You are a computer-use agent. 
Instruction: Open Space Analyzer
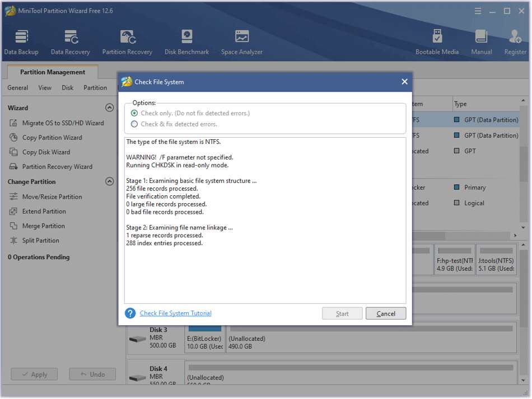241,43
